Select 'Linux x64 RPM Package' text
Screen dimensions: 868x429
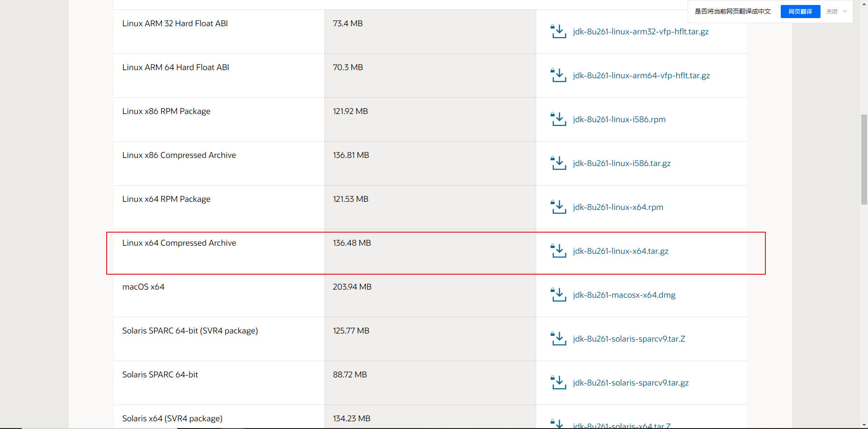tap(166, 199)
